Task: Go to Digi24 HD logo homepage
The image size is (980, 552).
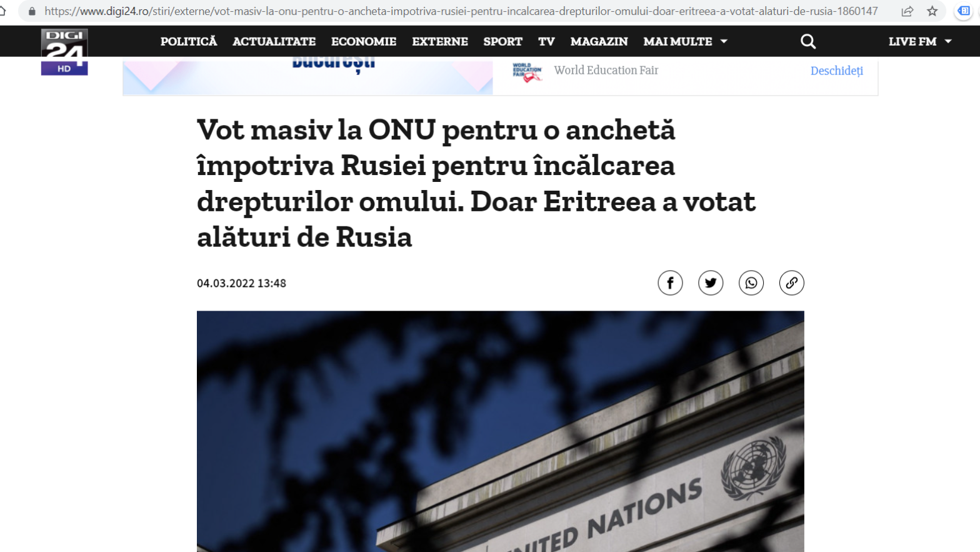Action: [64, 52]
